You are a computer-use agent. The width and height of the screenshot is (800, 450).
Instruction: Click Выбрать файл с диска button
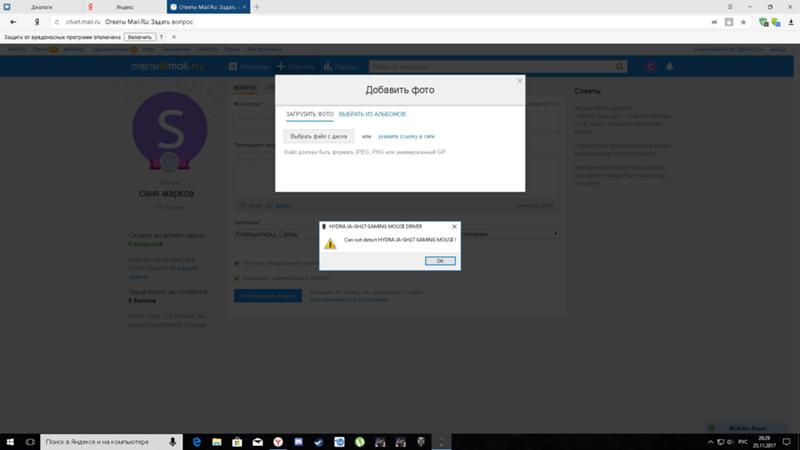click(x=318, y=136)
